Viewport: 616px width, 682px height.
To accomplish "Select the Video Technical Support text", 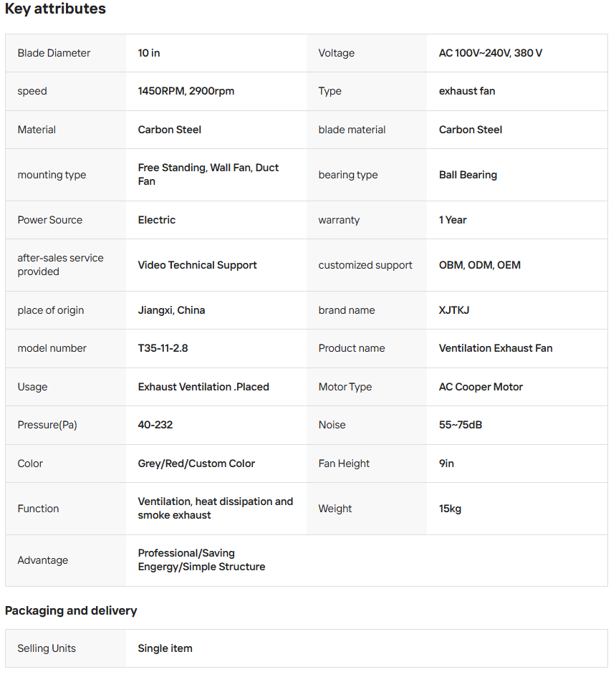I will click(x=197, y=265).
